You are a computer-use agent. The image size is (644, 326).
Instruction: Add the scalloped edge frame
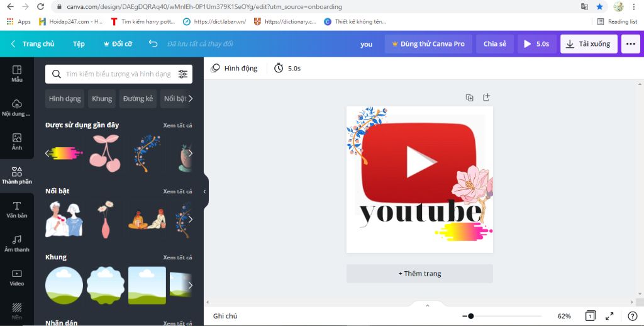pos(106,285)
